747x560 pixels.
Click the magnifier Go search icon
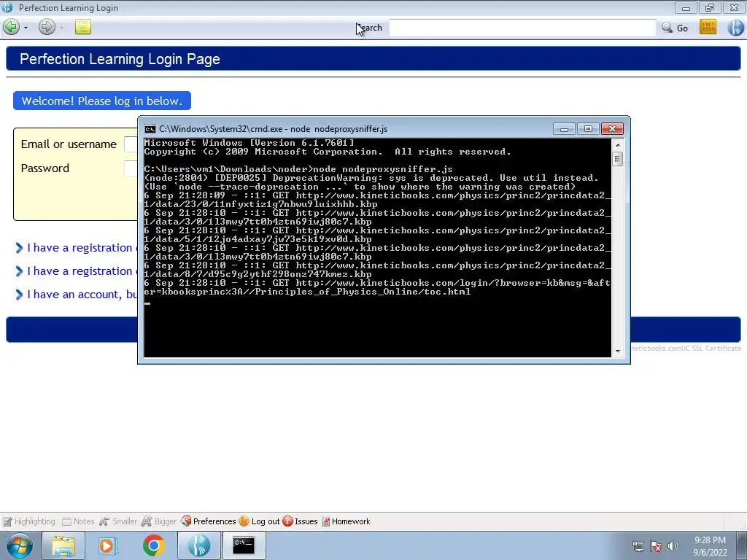click(667, 28)
